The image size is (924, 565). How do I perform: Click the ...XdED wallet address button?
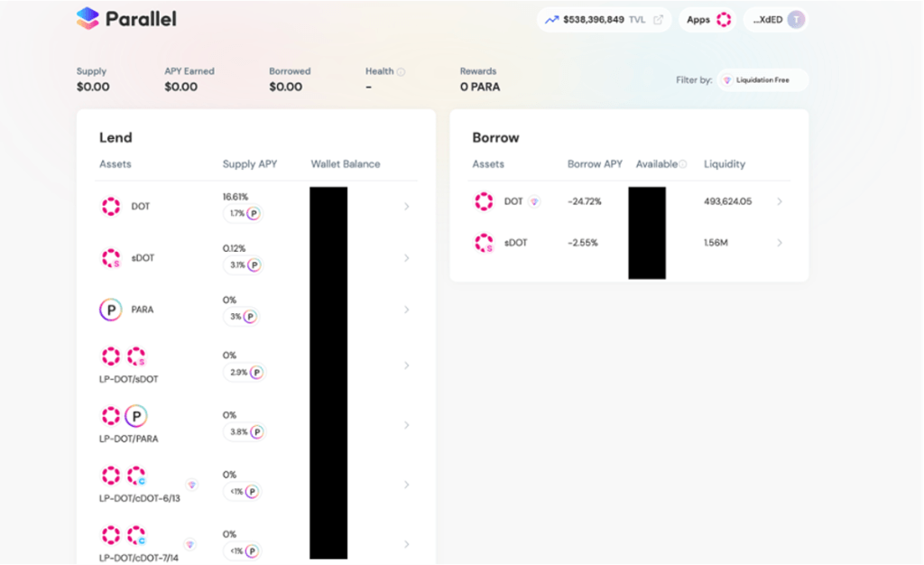coord(767,20)
